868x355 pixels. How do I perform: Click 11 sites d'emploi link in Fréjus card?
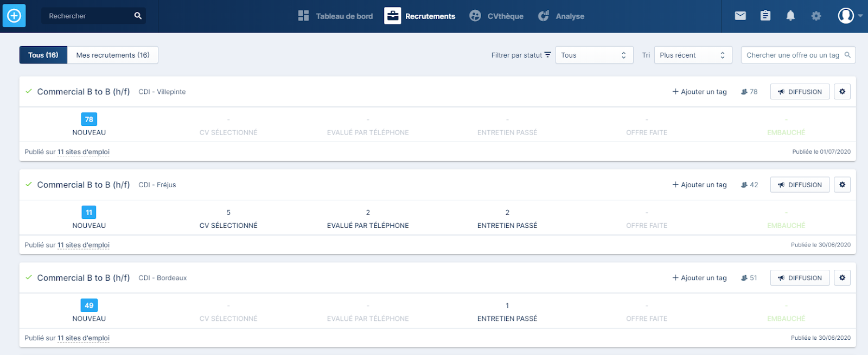click(84, 245)
